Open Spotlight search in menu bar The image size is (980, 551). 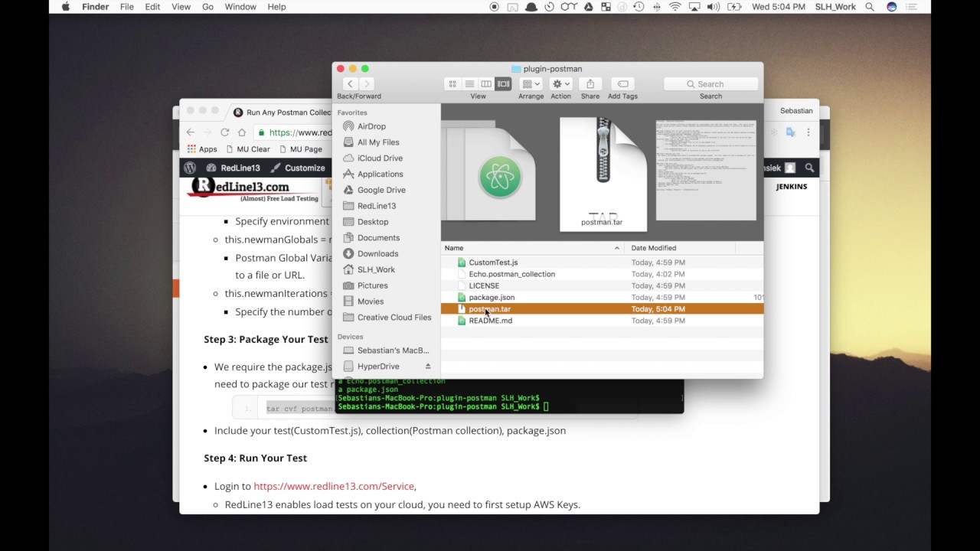(870, 7)
